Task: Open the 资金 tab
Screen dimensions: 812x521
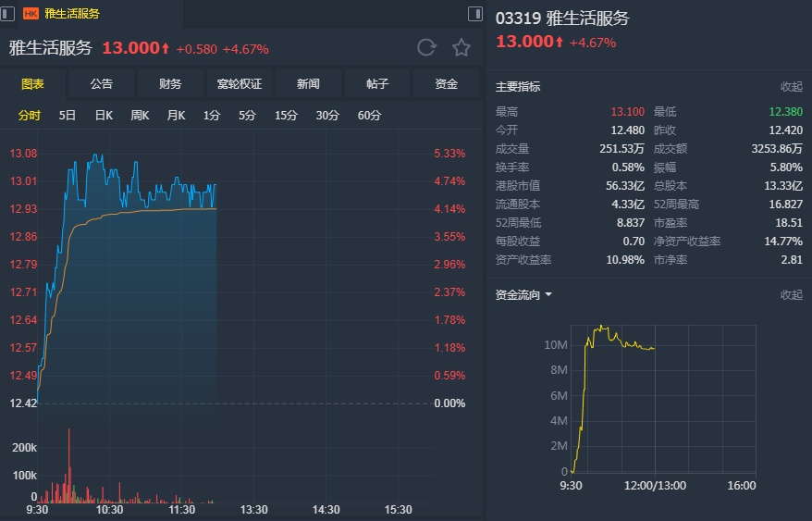Action: point(447,84)
